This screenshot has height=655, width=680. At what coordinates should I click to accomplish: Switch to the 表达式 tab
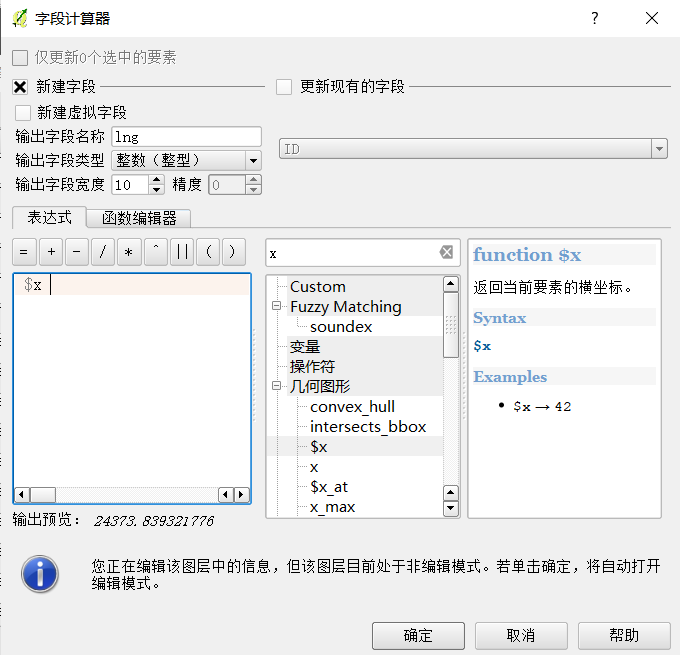click(x=49, y=217)
